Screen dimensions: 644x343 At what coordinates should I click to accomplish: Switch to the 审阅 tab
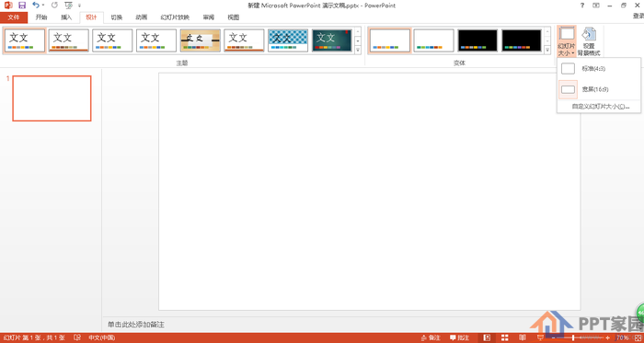coord(209,17)
